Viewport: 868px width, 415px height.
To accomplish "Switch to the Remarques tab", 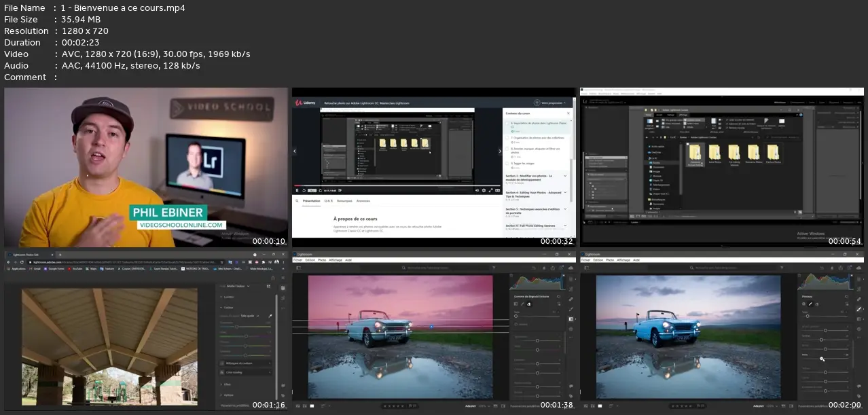I will click(x=344, y=201).
